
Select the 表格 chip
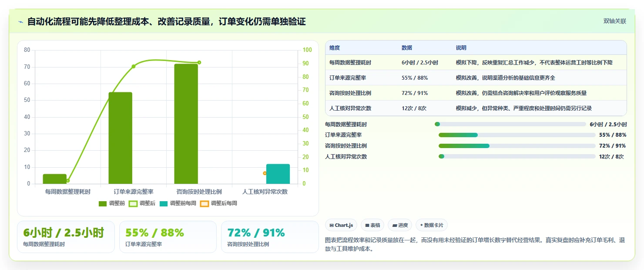tap(372, 225)
